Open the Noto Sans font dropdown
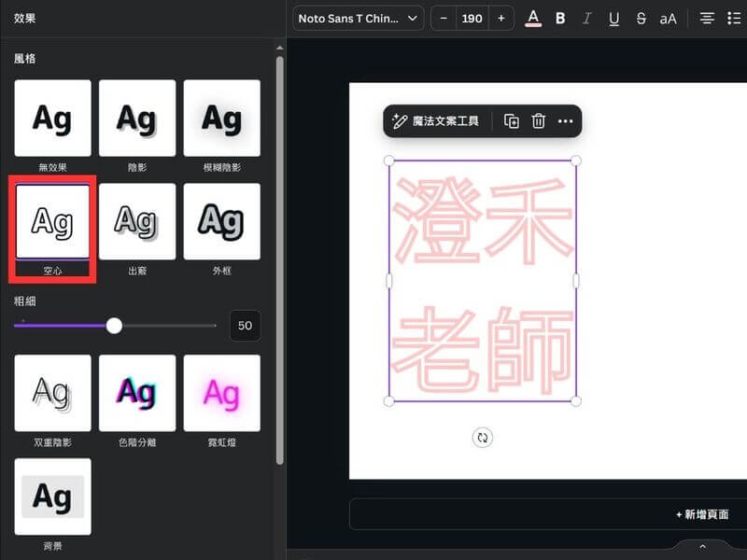The image size is (747, 560). [x=358, y=19]
